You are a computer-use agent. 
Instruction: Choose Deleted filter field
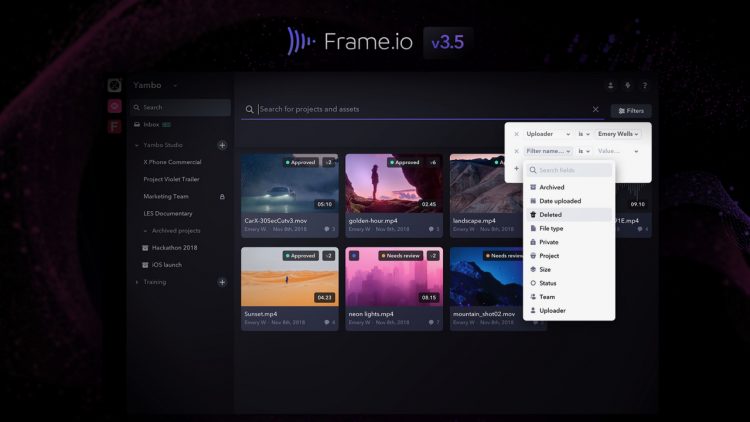tap(569, 215)
